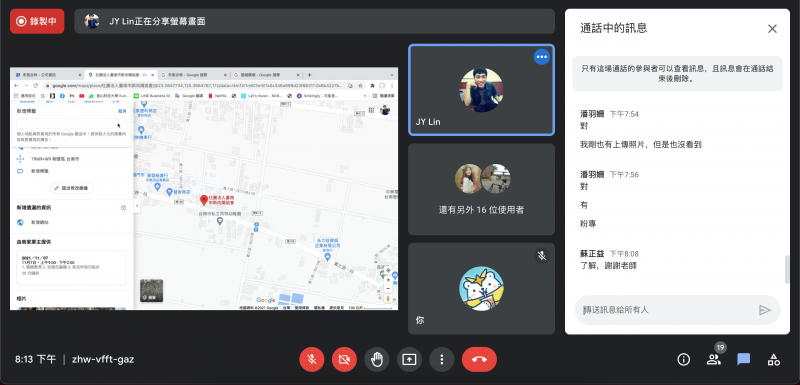800x385 pixels.
Task: Click the meeting code zhw-vfft-gaz
Action: tap(103, 360)
